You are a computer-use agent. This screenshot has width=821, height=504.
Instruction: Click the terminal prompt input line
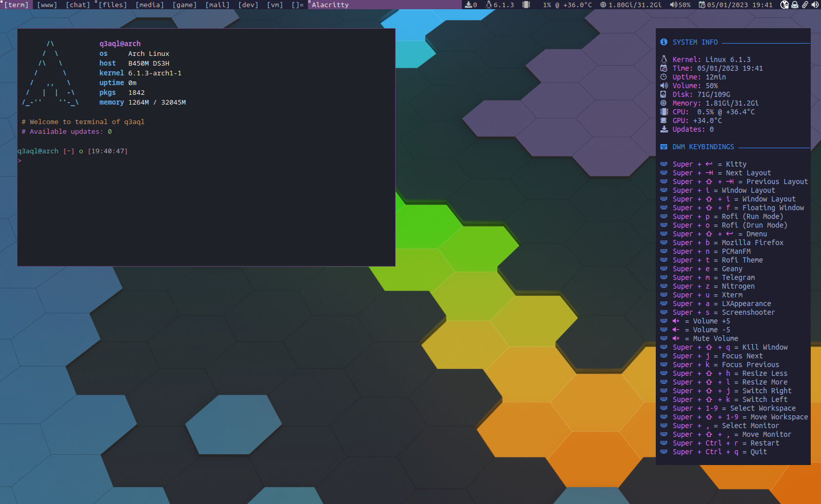[x=206, y=160]
